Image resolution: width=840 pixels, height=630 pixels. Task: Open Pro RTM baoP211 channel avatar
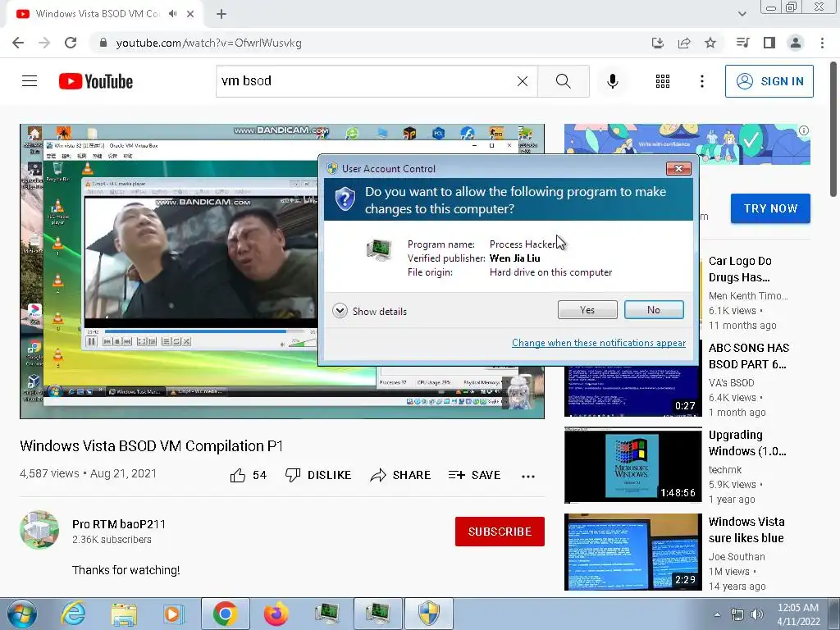click(39, 530)
